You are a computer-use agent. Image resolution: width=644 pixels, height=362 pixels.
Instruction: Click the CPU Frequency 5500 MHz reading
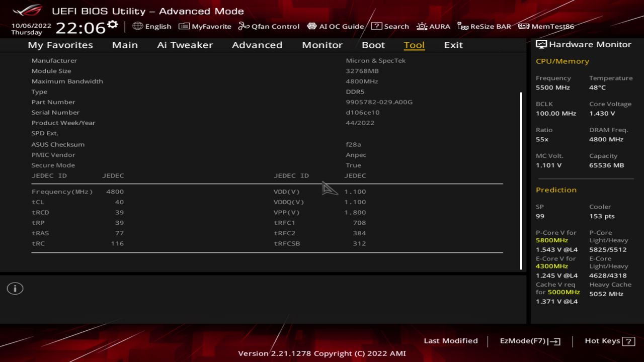pyautogui.click(x=553, y=87)
